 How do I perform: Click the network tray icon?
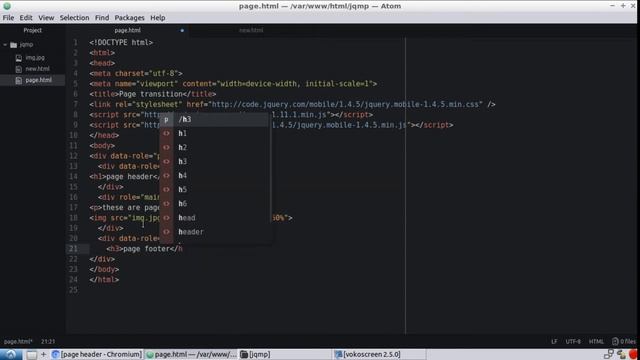(x=609, y=354)
